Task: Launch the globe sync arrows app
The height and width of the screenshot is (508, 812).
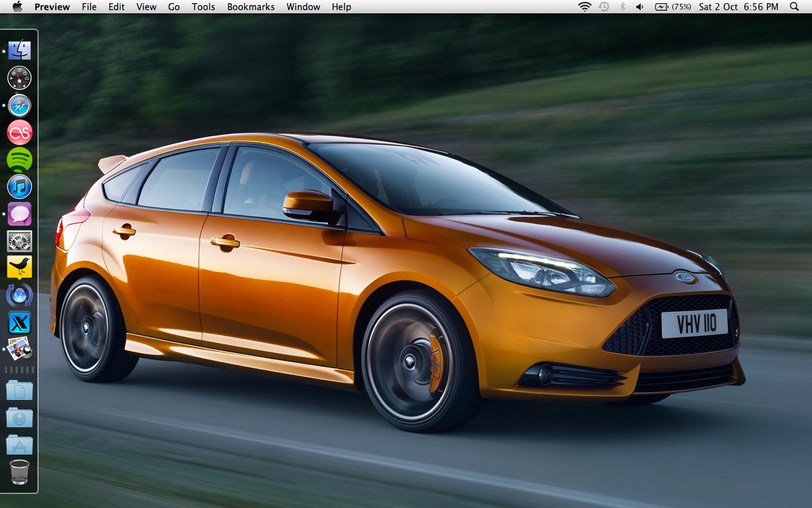Action: pos(20,295)
